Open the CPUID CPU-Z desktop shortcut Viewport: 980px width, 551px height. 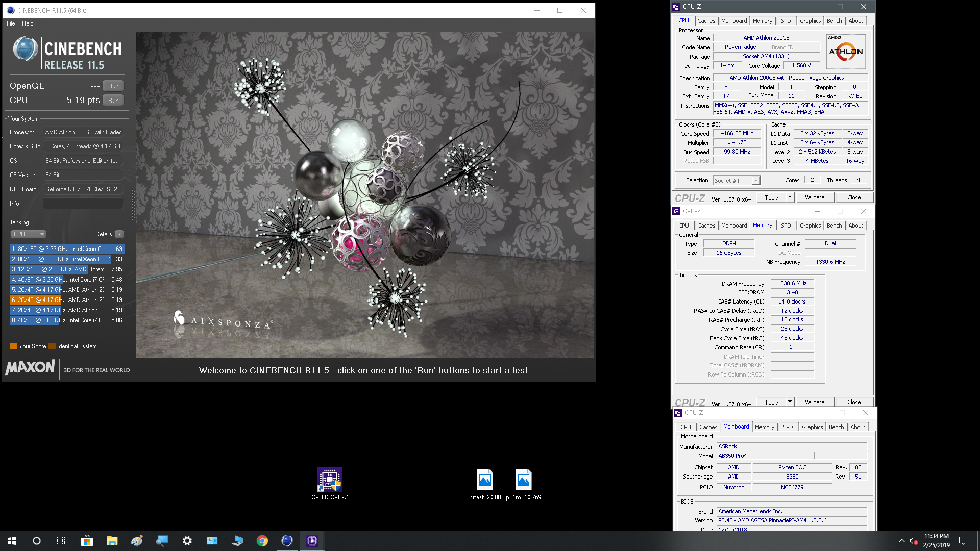click(x=330, y=484)
